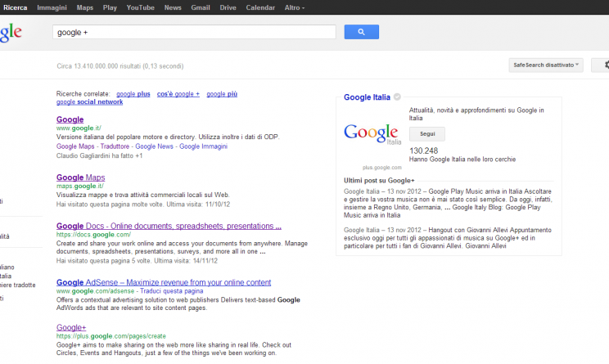Click the 'Ultimi post su Google+' heading
This screenshot has width=609, height=364.
(x=379, y=181)
